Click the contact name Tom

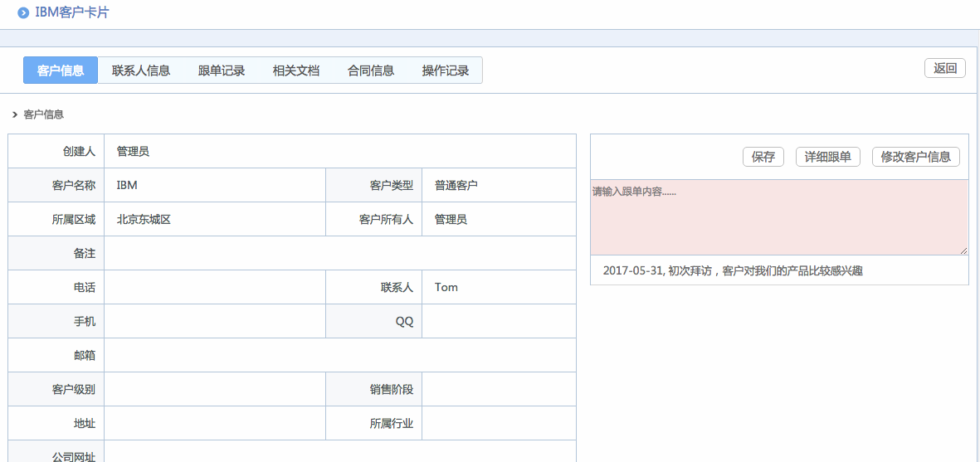[x=446, y=287]
